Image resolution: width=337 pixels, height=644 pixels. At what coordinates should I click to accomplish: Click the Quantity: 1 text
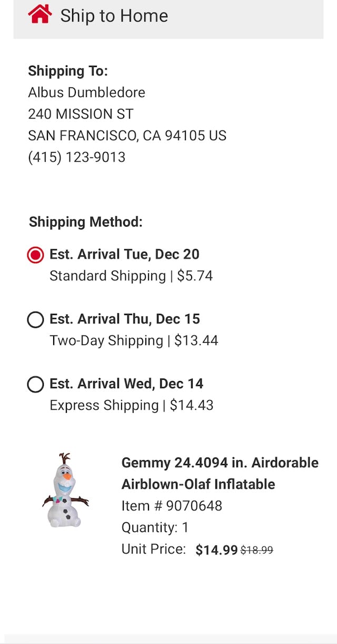pyautogui.click(x=158, y=527)
